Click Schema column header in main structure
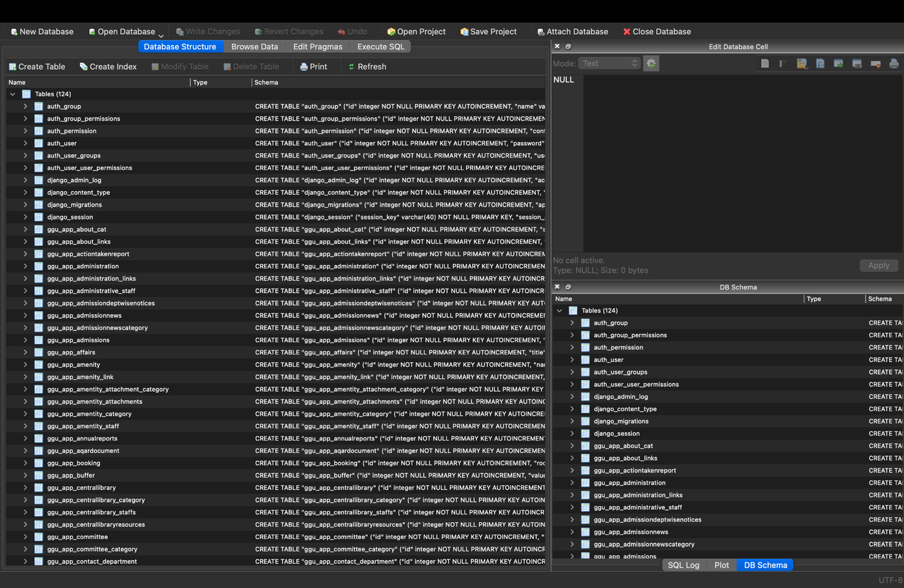This screenshot has height=588, width=904. coord(398,82)
